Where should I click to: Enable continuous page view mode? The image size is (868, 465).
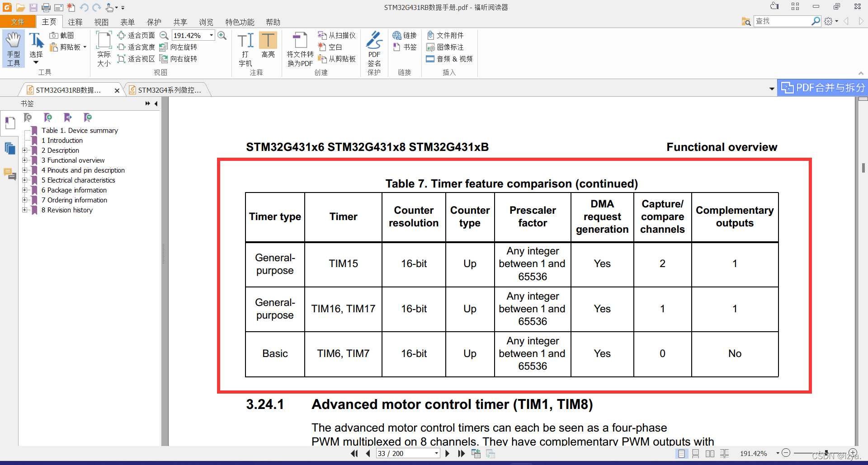696,453
